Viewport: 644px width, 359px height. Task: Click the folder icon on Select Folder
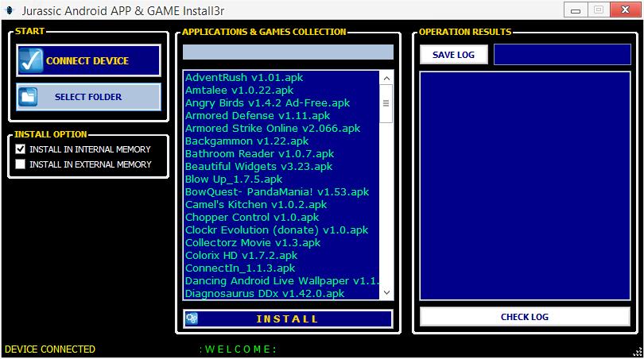[x=29, y=97]
